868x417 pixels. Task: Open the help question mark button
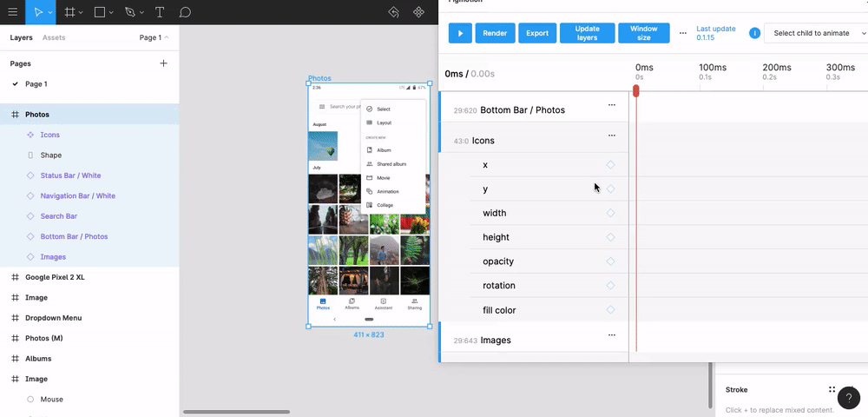(x=849, y=398)
